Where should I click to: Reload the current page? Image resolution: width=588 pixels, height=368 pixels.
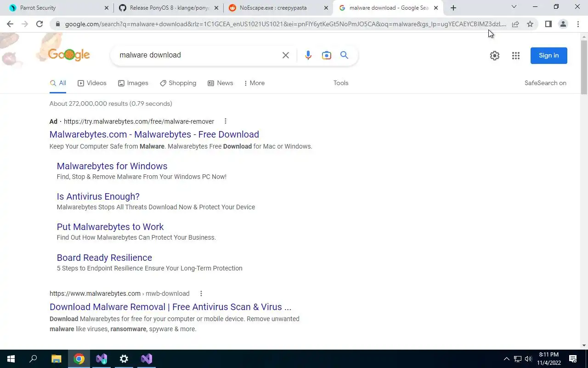coord(40,24)
